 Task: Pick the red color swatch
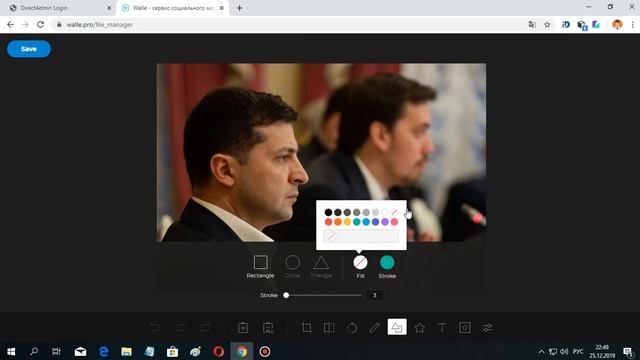click(x=328, y=222)
